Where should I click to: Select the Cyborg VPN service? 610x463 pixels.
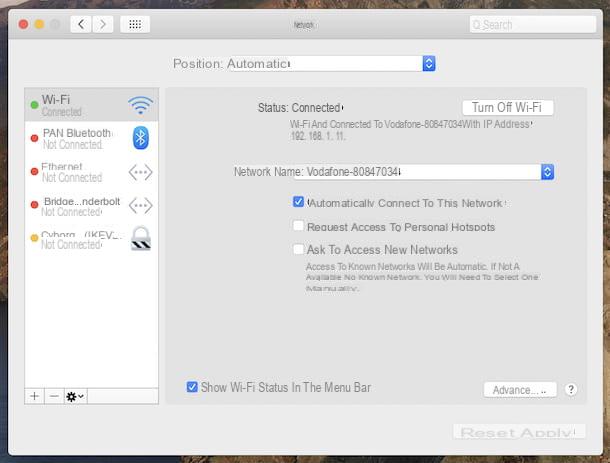point(91,239)
